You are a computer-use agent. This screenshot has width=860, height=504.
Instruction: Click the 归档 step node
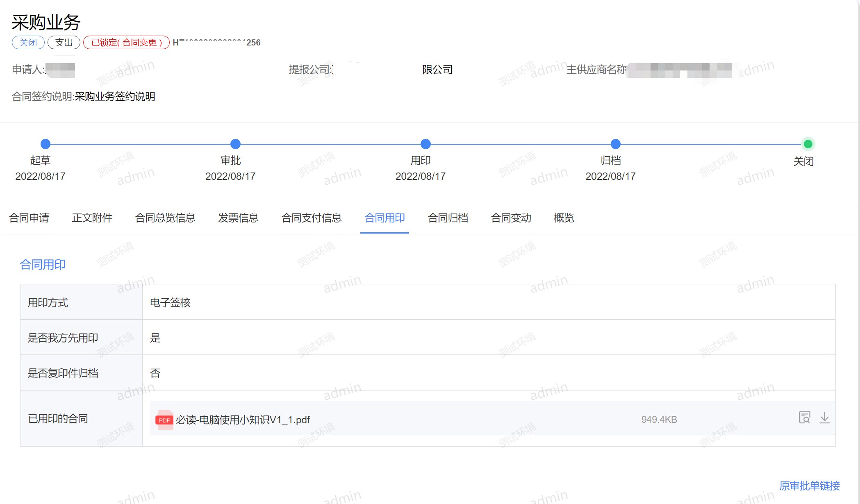point(615,144)
